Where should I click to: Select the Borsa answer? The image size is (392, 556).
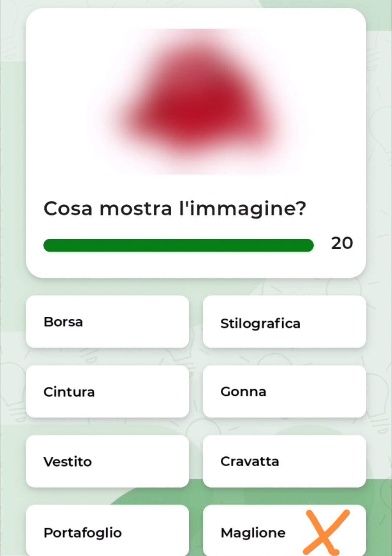click(x=107, y=322)
